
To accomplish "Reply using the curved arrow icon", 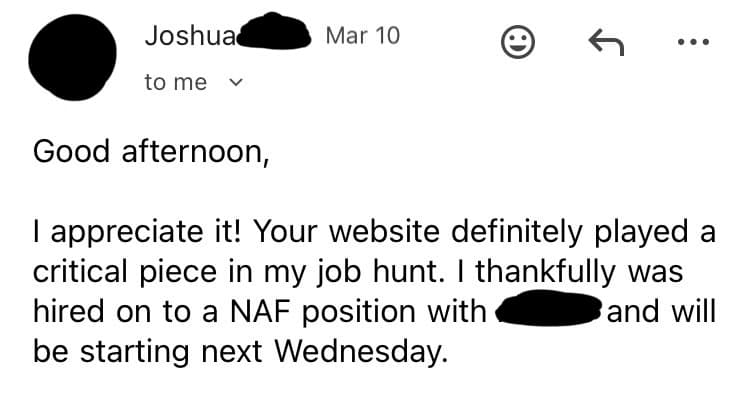I will pyautogui.click(x=606, y=41).
